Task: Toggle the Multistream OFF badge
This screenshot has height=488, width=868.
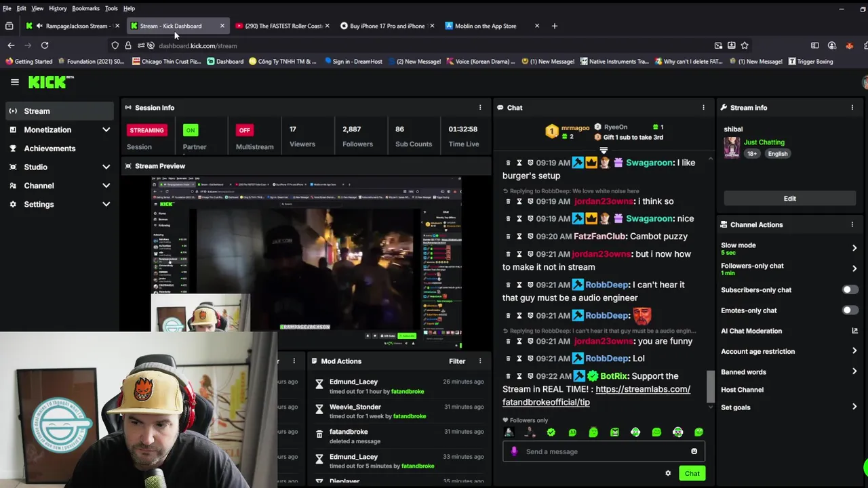Action: tap(244, 130)
